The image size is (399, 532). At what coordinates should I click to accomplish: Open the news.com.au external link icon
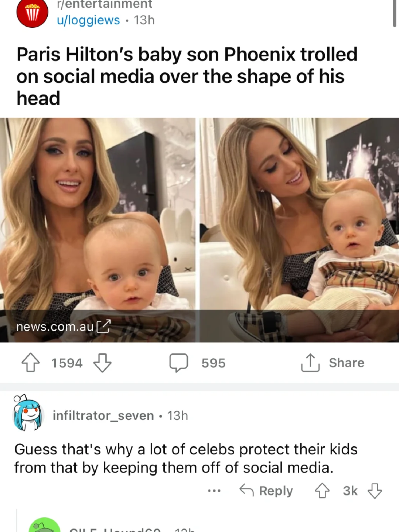103,327
